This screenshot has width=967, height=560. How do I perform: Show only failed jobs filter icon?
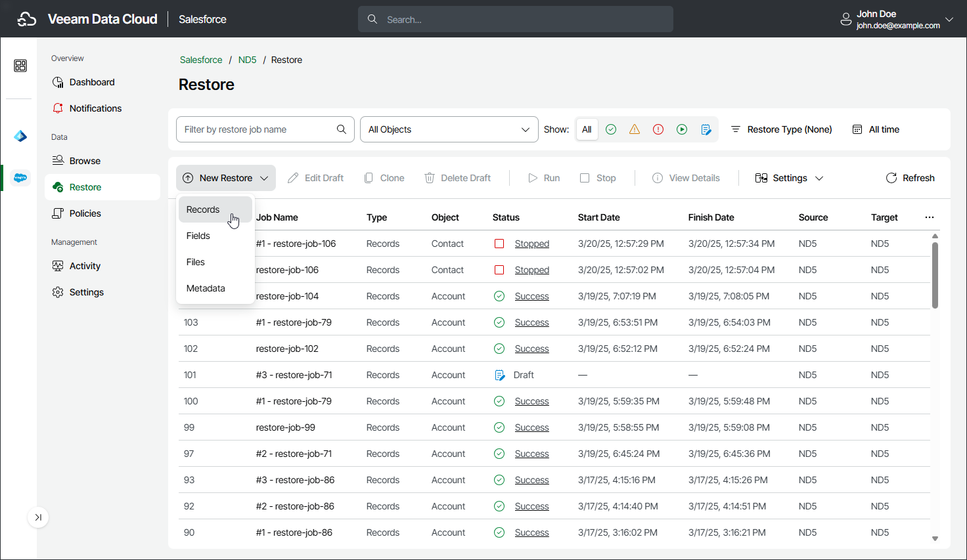click(x=658, y=129)
